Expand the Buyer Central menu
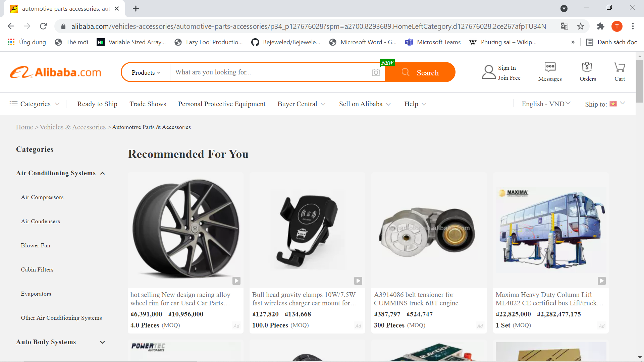Viewport: 644px width, 362px height. point(301,104)
